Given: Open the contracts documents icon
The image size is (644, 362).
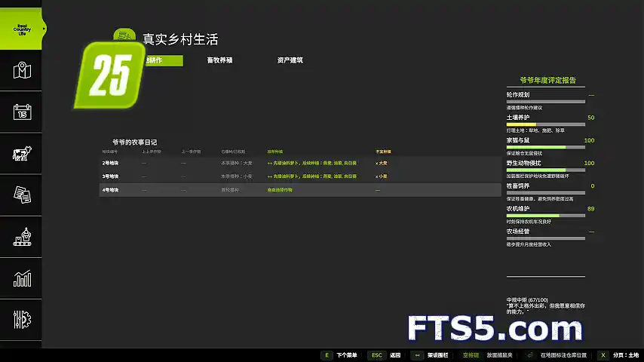Looking at the screenshot, I should [x=22, y=195].
